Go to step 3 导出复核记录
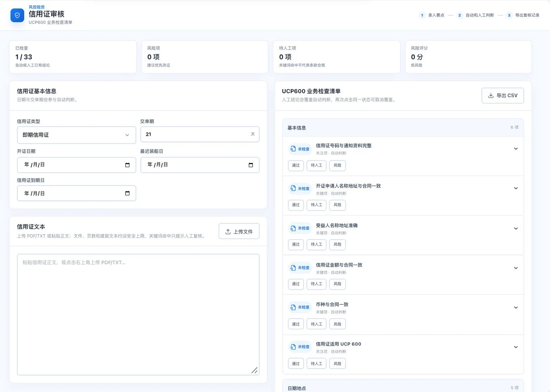This screenshot has width=550, height=392. click(523, 15)
